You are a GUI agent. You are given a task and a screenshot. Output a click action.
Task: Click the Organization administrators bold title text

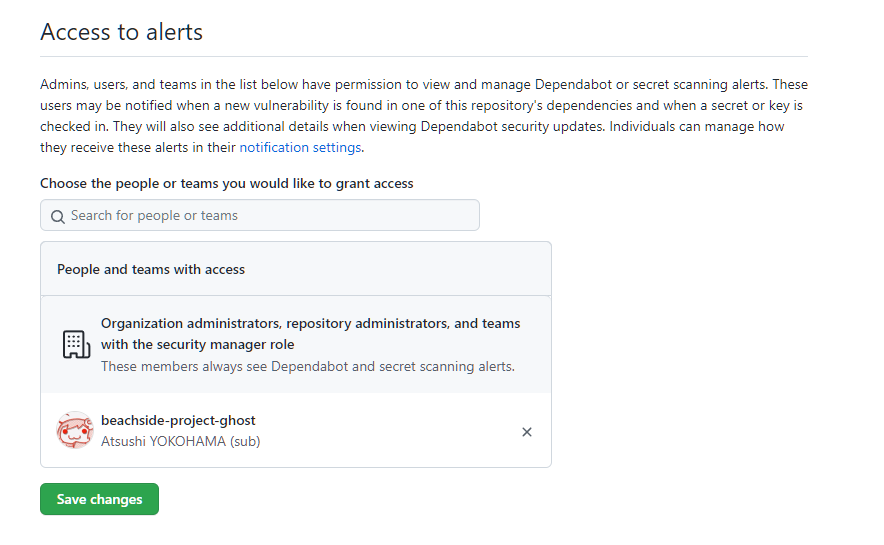click(x=310, y=324)
